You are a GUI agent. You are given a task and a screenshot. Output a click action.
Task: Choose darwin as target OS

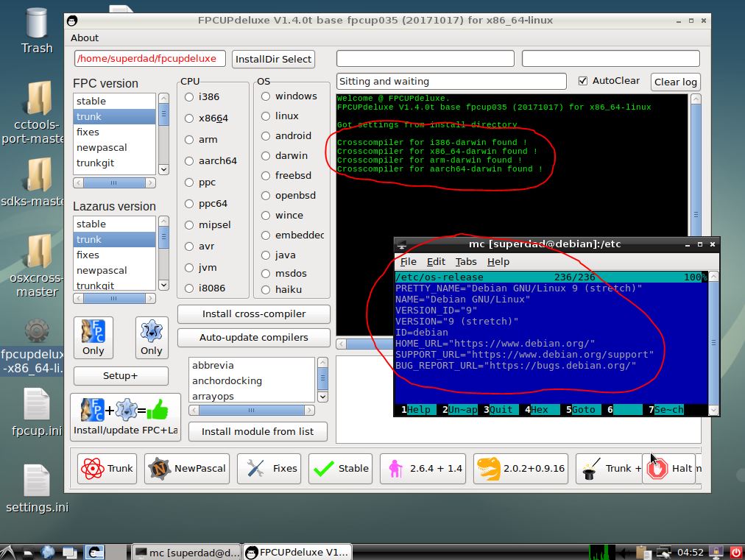pyautogui.click(x=264, y=155)
